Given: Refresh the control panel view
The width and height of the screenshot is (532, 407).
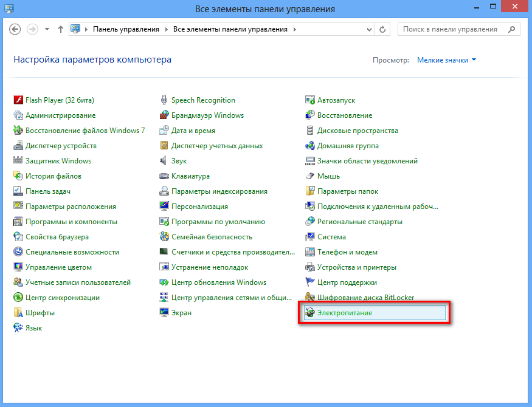Looking at the screenshot, I should coord(382,29).
